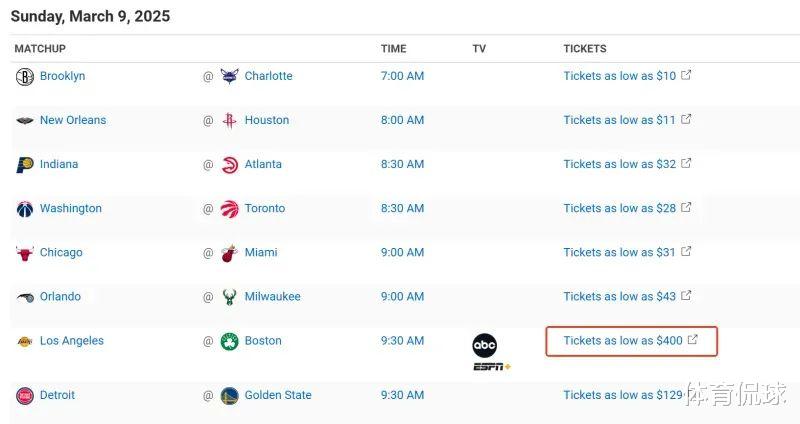Screen dimensions: 800x424
Task: Click the ESPN+ logo
Action: (x=492, y=367)
